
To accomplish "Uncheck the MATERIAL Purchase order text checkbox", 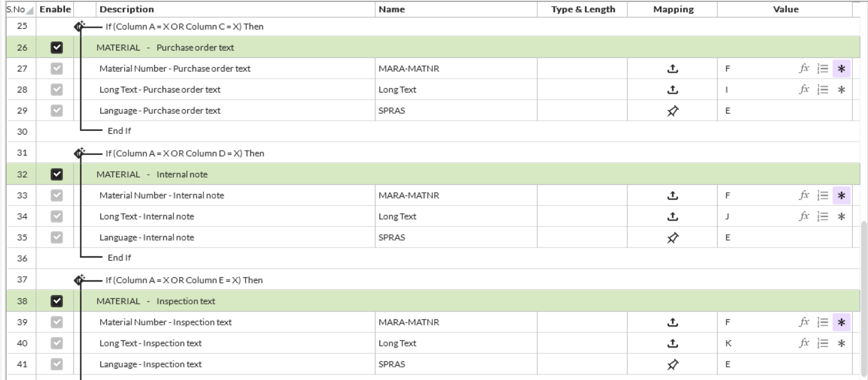I will click(x=56, y=47).
